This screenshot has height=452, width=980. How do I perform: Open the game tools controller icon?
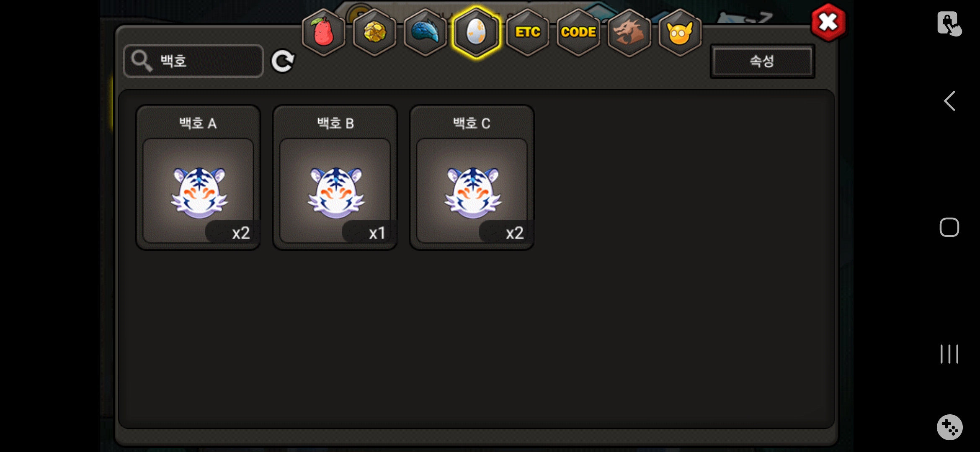coord(949,427)
